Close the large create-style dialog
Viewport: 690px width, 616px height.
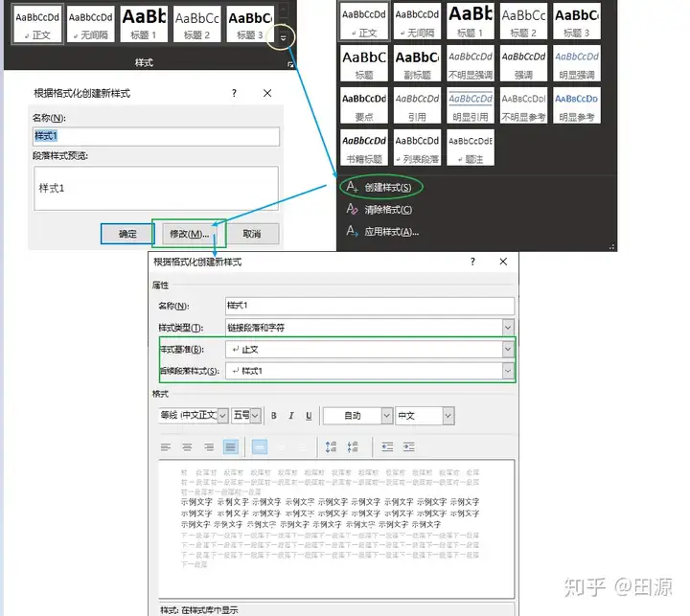tap(503, 262)
